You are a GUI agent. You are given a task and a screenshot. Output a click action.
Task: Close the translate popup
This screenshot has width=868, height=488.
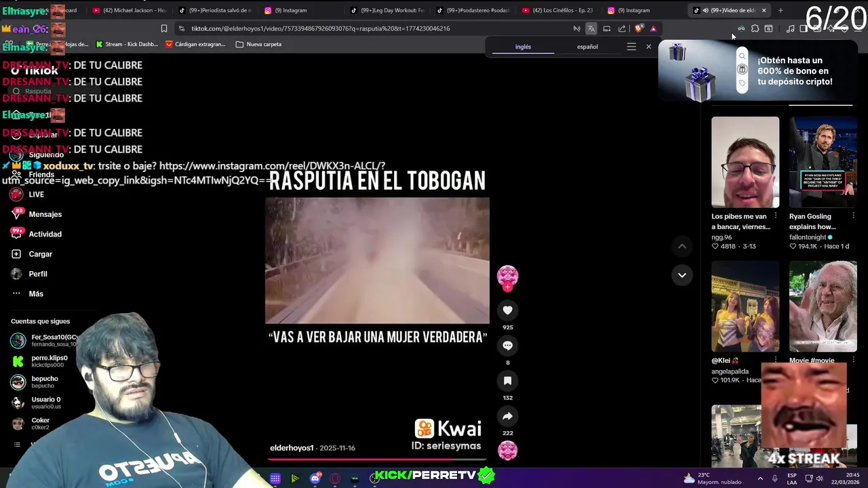(x=648, y=47)
